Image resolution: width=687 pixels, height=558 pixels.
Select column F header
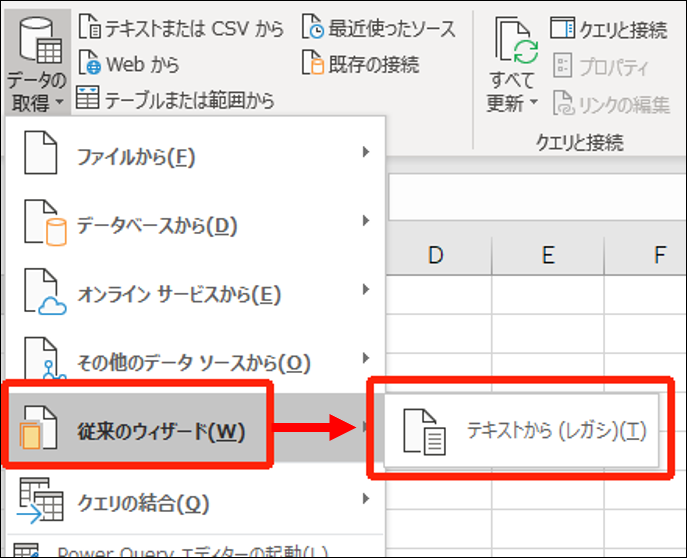coord(646,256)
